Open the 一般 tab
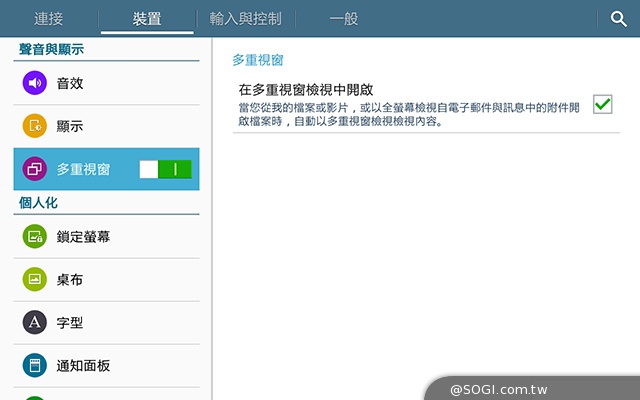The image size is (640, 400). tap(343, 19)
